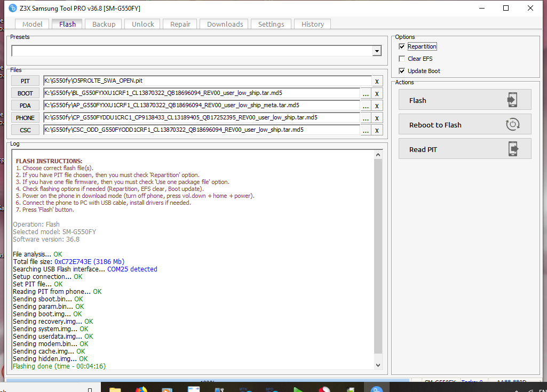Screen dimensions: 547x392
Task: Clear the PIT file path with X
Action: (377, 81)
